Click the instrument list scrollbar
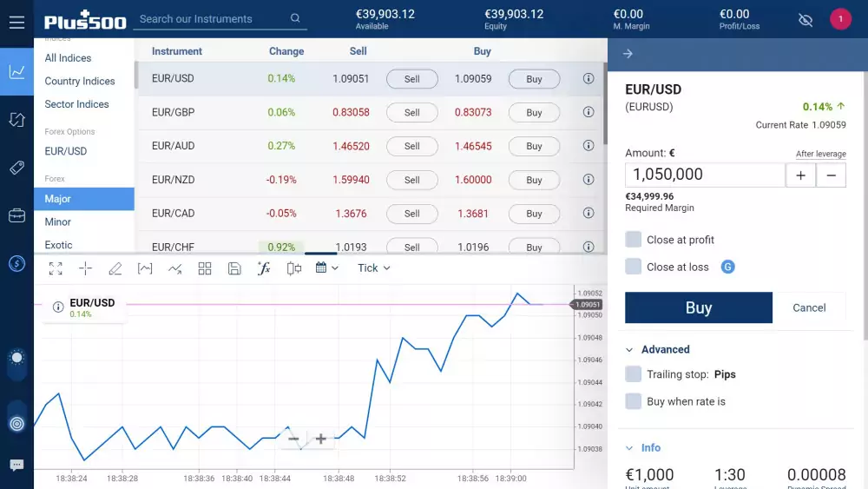Viewport: 868px width, 489px height. (x=605, y=104)
